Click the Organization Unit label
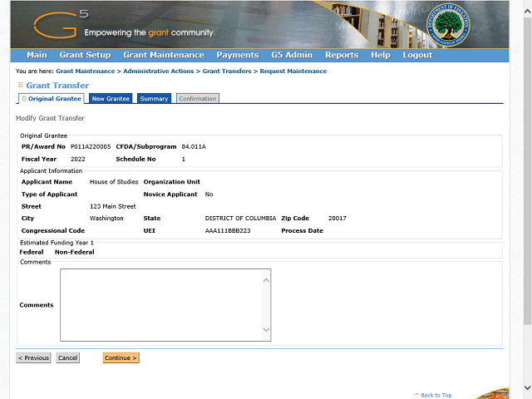This screenshot has height=399, width=532. point(172,182)
